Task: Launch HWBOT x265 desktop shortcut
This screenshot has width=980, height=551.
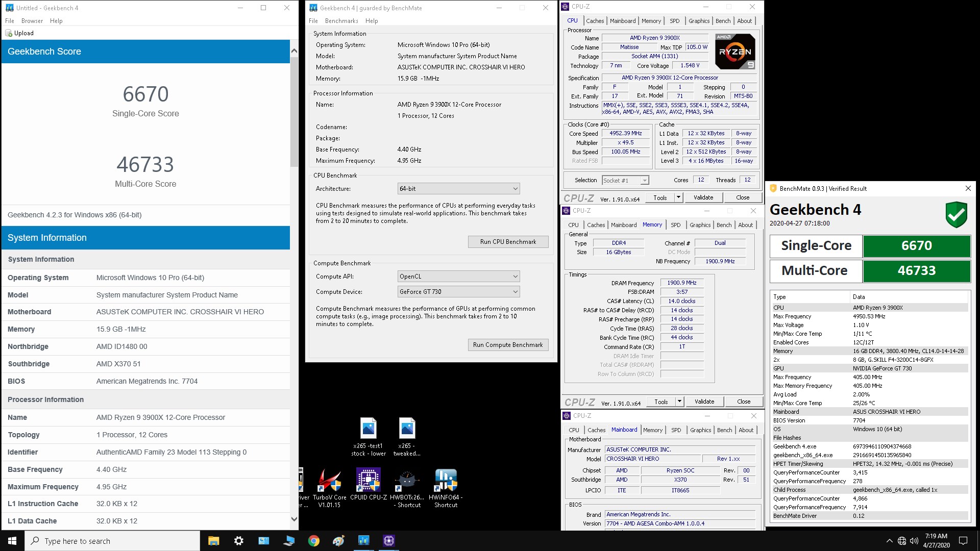Action: (x=407, y=488)
